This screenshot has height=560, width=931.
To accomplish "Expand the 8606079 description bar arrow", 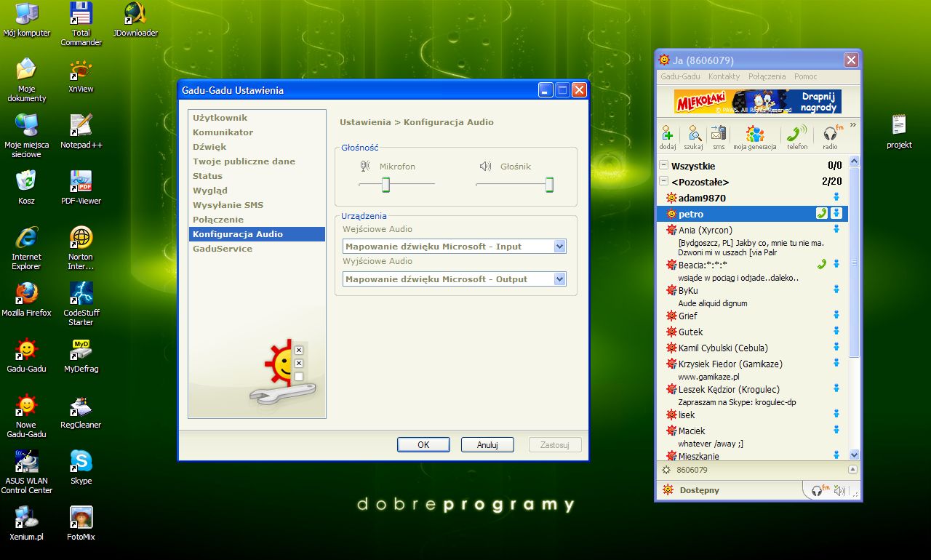I will pyautogui.click(x=853, y=470).
